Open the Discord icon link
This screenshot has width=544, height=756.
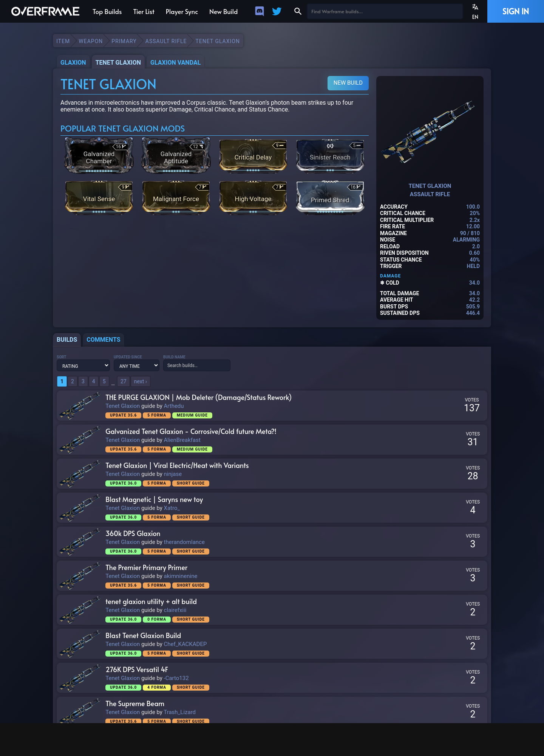(x=260, y=11)
